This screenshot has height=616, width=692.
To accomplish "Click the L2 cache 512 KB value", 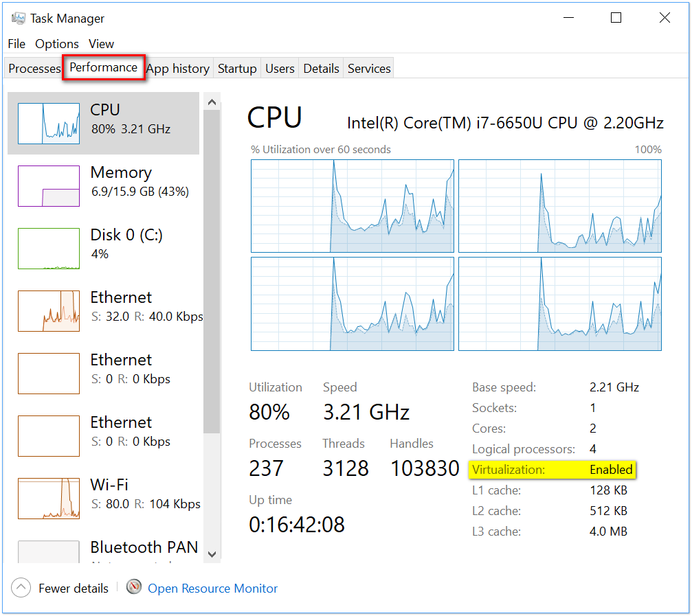I will tap(608, 511).
